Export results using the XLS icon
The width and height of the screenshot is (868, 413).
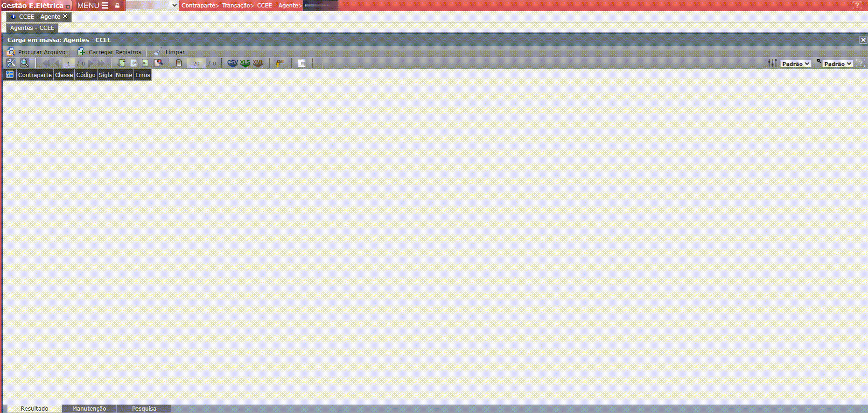coord(245,64)
